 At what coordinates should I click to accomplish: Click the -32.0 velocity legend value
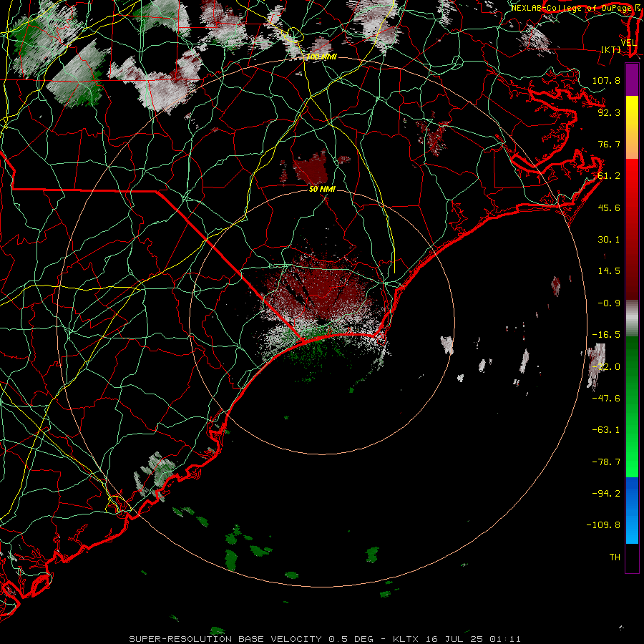(x=606, y=367)
